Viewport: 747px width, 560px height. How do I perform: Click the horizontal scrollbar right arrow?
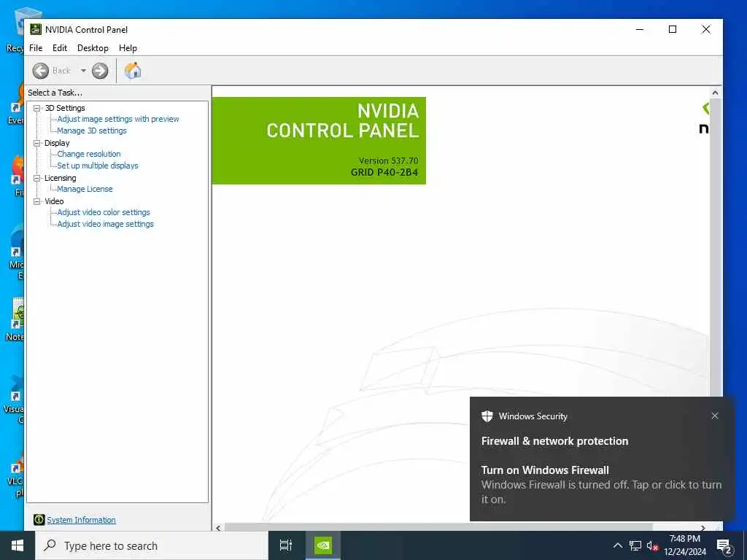pyautogui.click(x=703, y=528)
